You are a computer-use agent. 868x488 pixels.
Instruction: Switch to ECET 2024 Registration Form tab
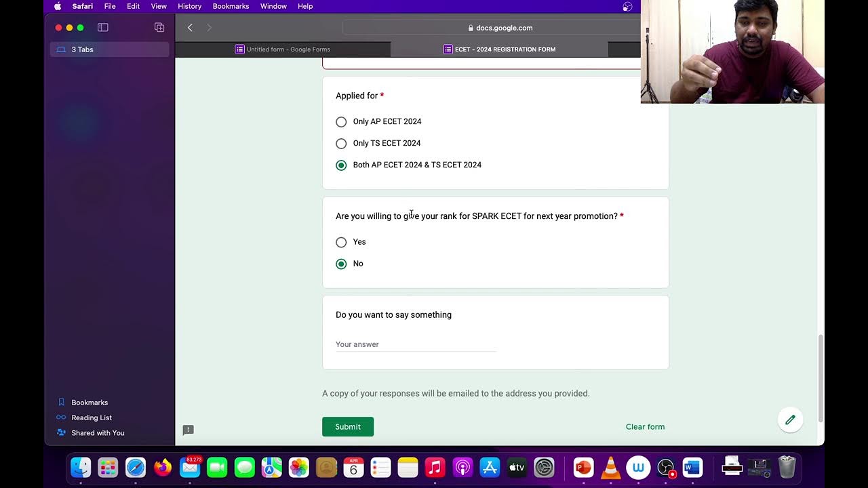499,49
